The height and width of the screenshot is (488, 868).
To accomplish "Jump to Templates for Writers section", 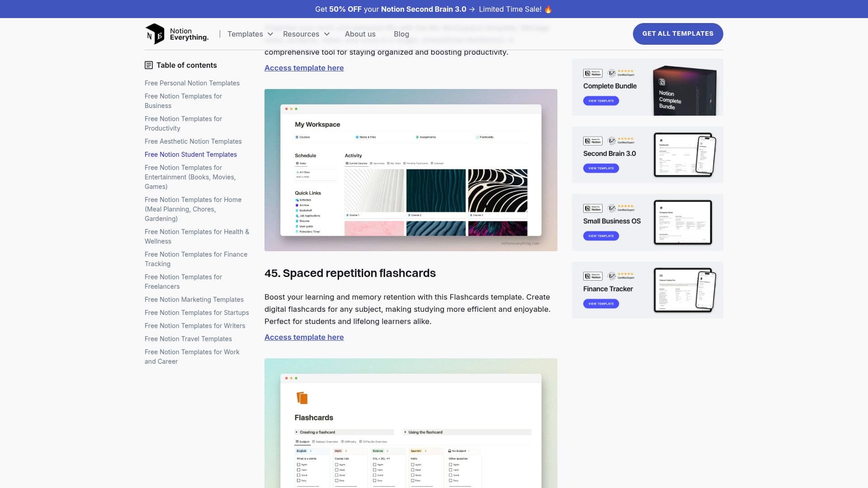I will click(195, 326).
